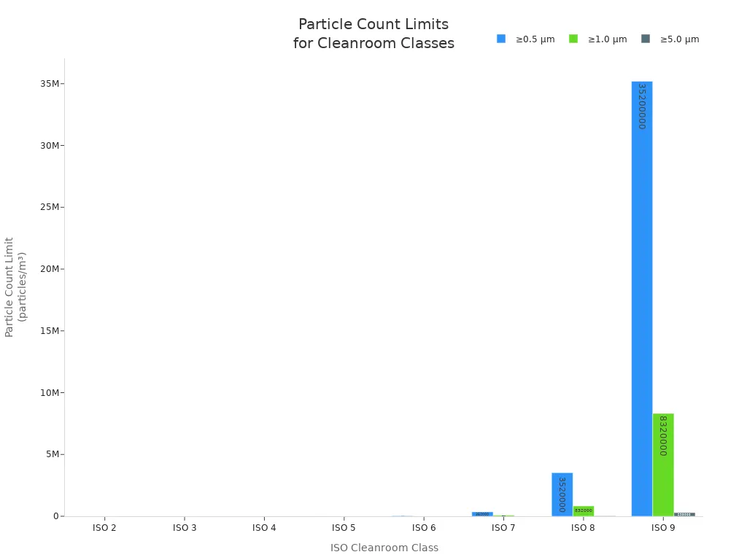747x560 pixels.
Task: Click the 'Particle Count Limit (particles/m³)' y-axis title
Action: tap(15, 287)
